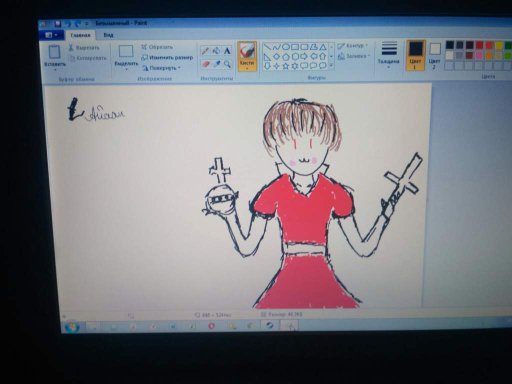512x384 pixels.
Task: Switch to the View (Вид) tab
Action: 108,35
